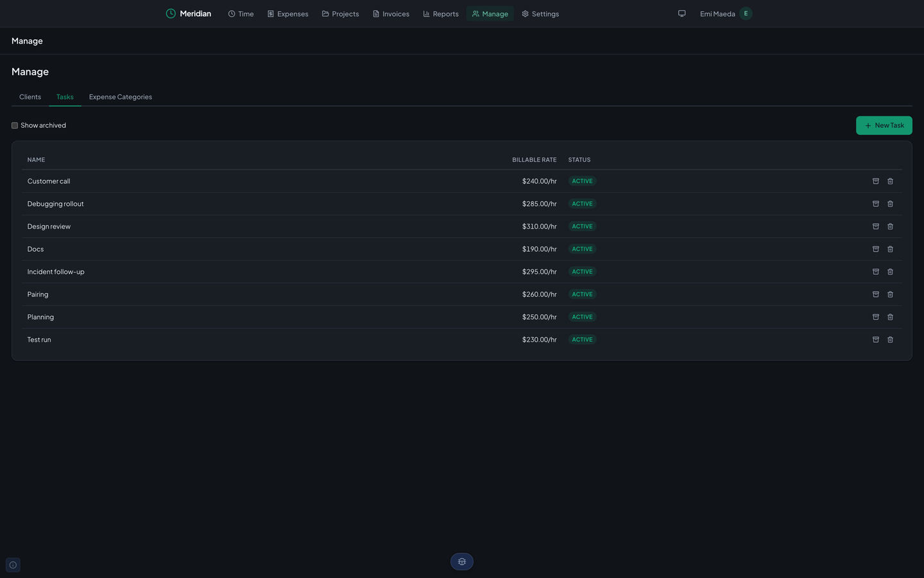
Task: Archive the Docs task
Action: tap(876, 249)
